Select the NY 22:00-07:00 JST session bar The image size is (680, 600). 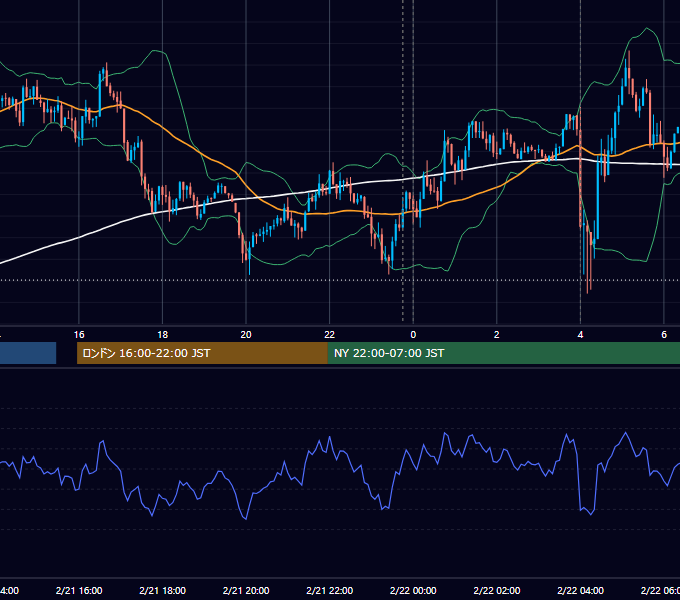[x=503, y=353]
